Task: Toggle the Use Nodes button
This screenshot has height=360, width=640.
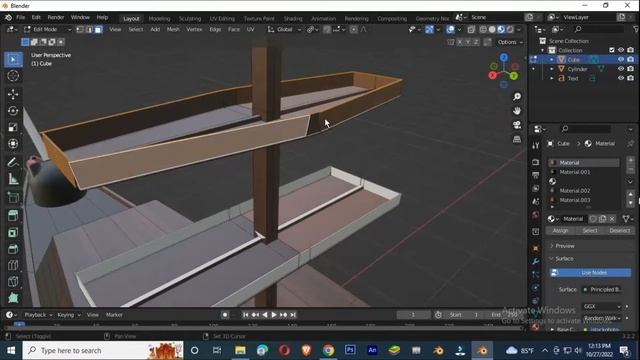Action: [x=590, y=273]
